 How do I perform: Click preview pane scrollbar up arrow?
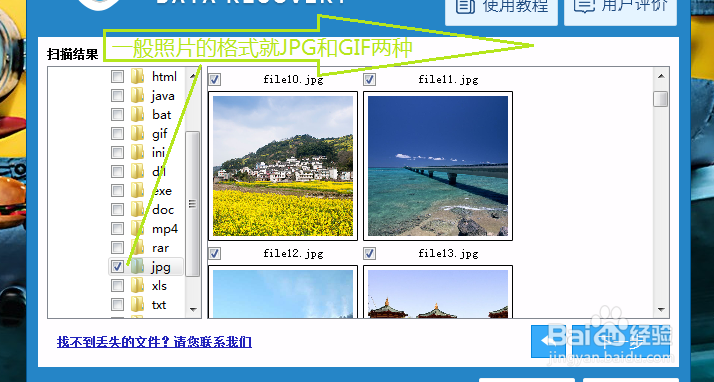pyautogui.click(x=661, y=76)
